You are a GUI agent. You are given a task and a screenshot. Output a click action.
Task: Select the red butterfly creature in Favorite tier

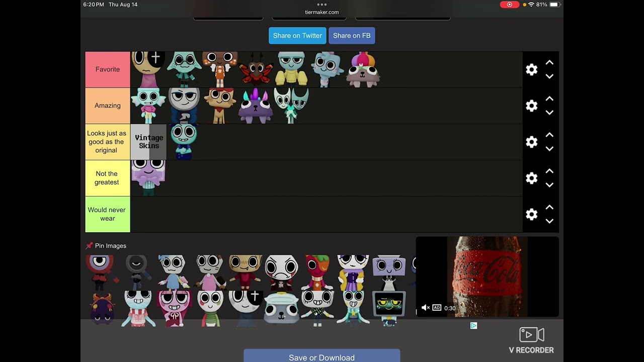[x=256, y=70]
